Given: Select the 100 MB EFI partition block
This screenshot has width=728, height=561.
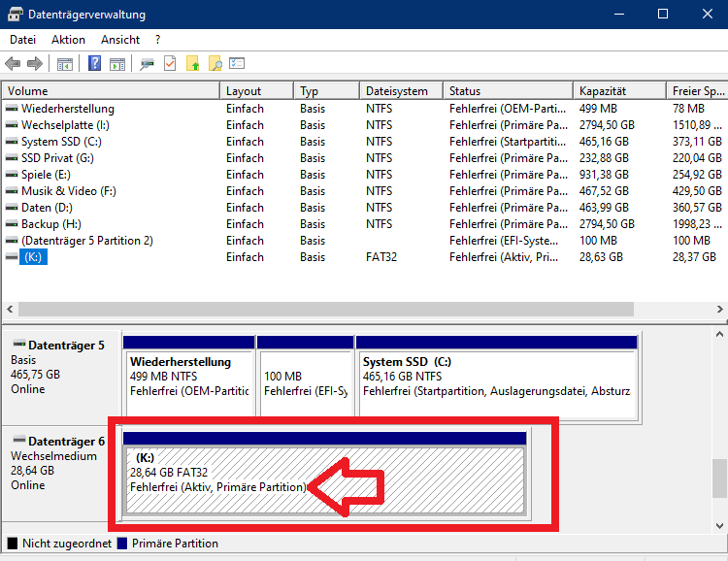Looking at the screenshot, I should 305,376.
